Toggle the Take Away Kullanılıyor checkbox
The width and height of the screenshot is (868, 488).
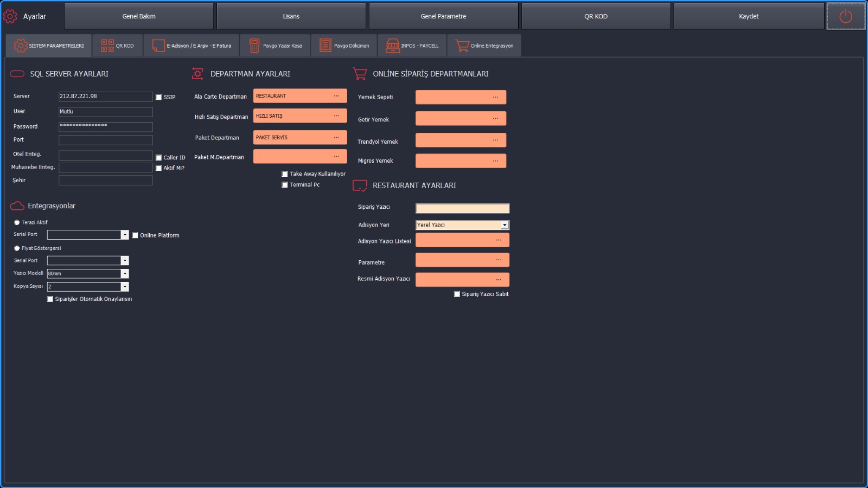click(285, 174)
